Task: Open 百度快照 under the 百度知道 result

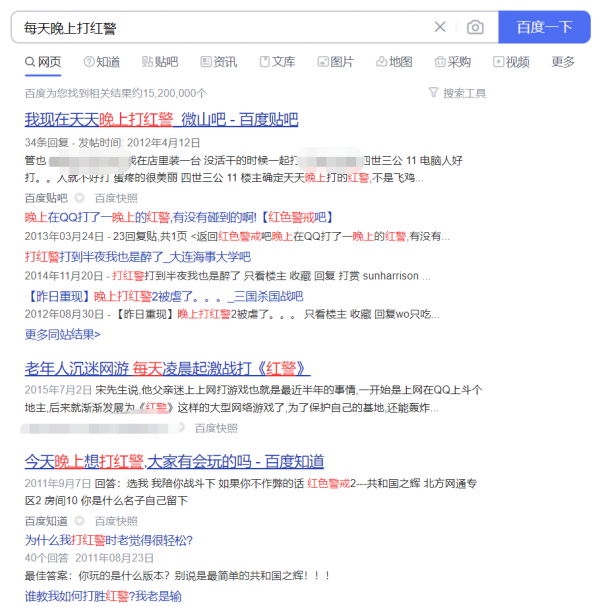Action: (116, 521)
